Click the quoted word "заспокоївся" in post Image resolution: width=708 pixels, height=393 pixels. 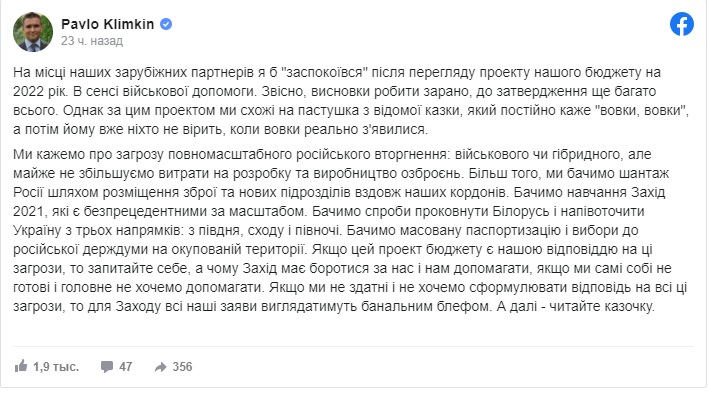click(322, 72)
